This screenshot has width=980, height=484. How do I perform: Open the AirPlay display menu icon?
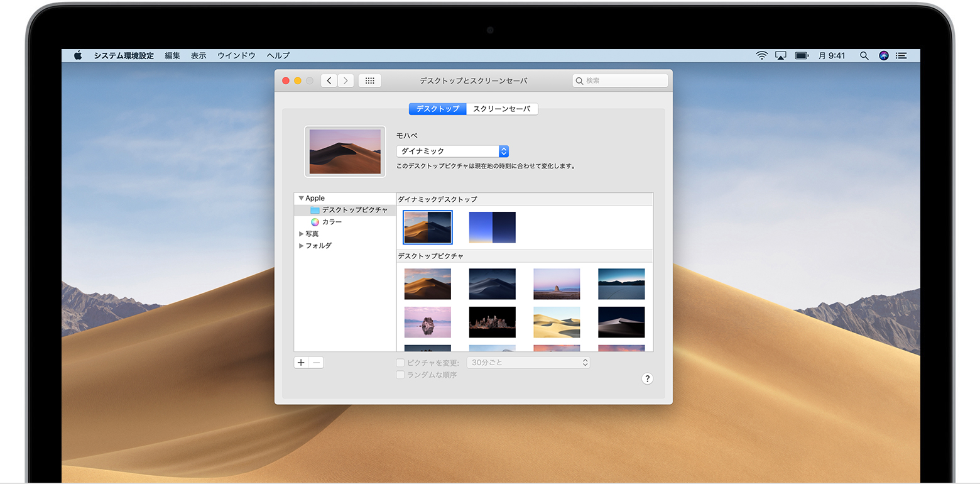(781, 55)
